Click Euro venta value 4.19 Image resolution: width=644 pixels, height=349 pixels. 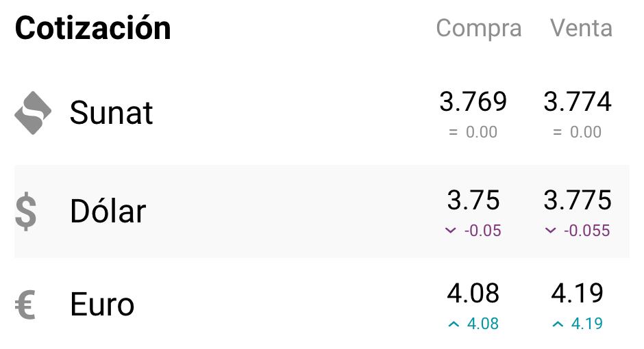pyautogui.click(x=578, y=294)
